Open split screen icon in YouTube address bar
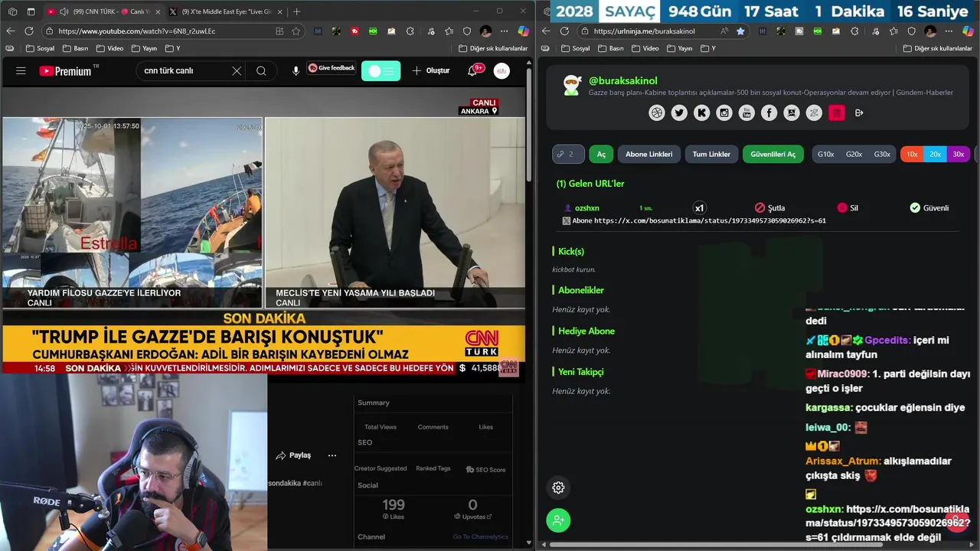This screenshot has height=551, width=980. [279, 31]
